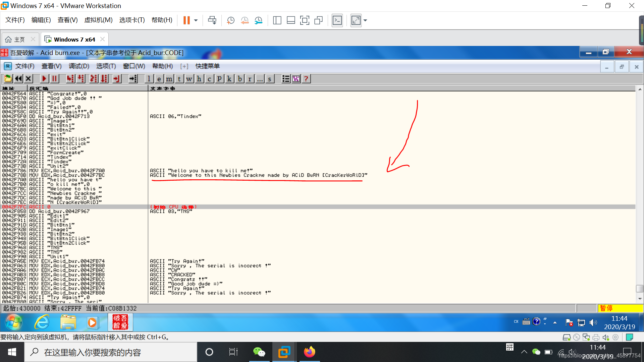Expand the VMware stretch mode dropdown arrow
The height and width of the screenshot is (362, 644).
pos(365,20)
